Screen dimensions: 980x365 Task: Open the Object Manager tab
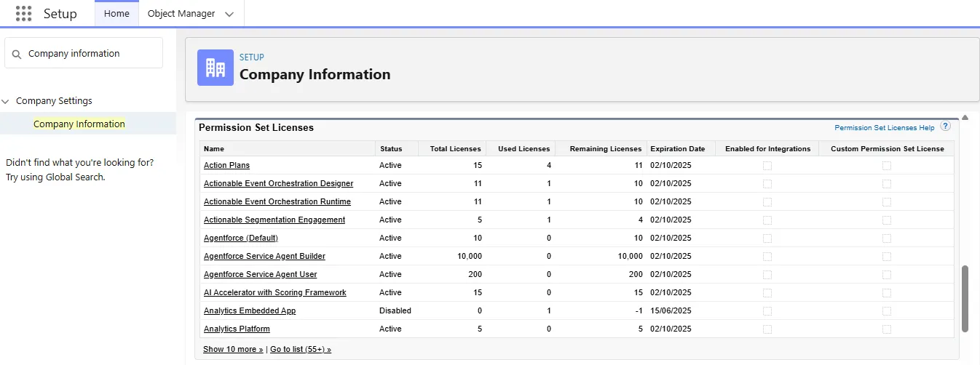click(181, 14)
